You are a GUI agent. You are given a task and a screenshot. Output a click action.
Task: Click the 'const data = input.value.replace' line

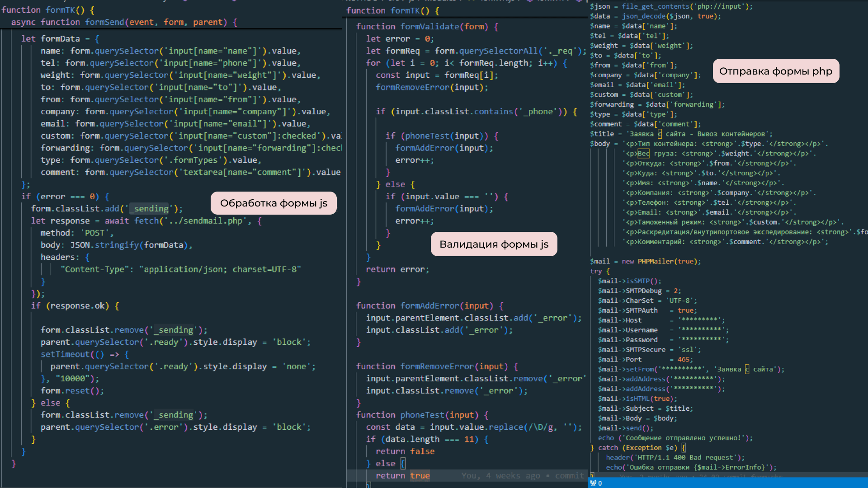(x=474, y=427)
